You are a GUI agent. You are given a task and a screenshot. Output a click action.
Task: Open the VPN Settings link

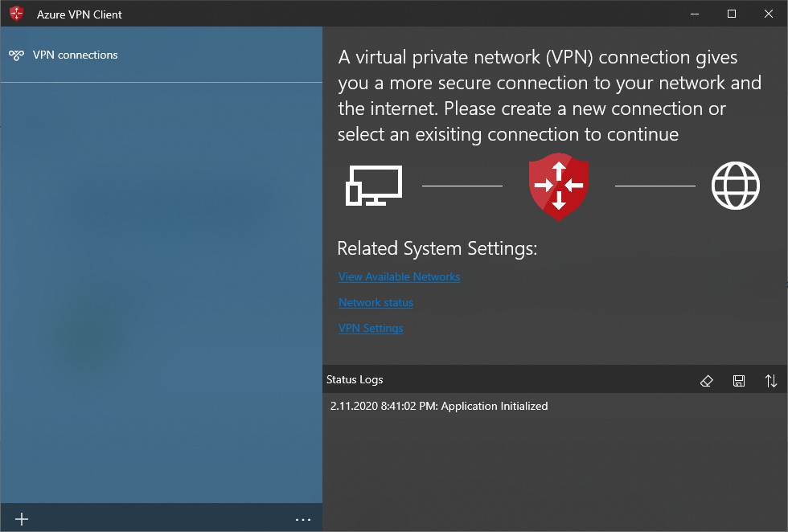tap(371, 328)
